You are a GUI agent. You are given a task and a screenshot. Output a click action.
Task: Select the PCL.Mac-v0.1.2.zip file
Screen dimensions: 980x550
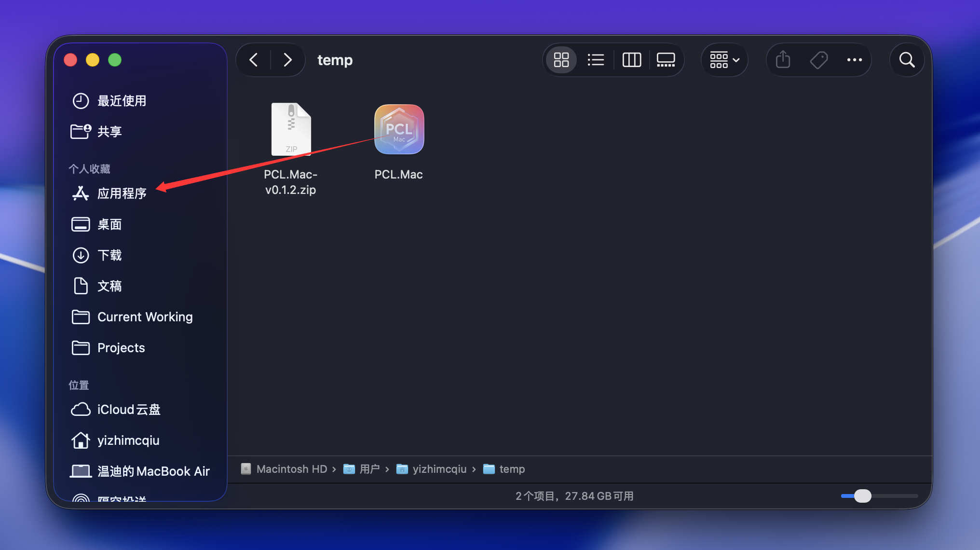tap(291, 130)
